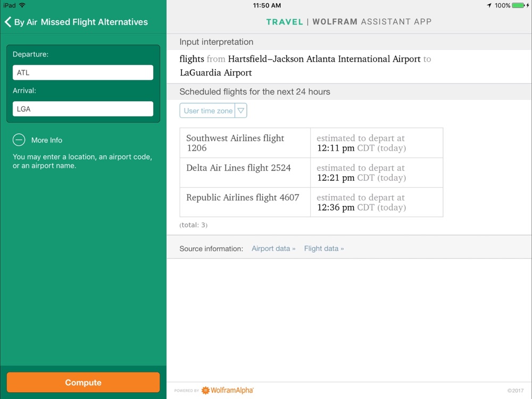Select Delta Air Lines flight 2524 cell

tap(245, 173)
